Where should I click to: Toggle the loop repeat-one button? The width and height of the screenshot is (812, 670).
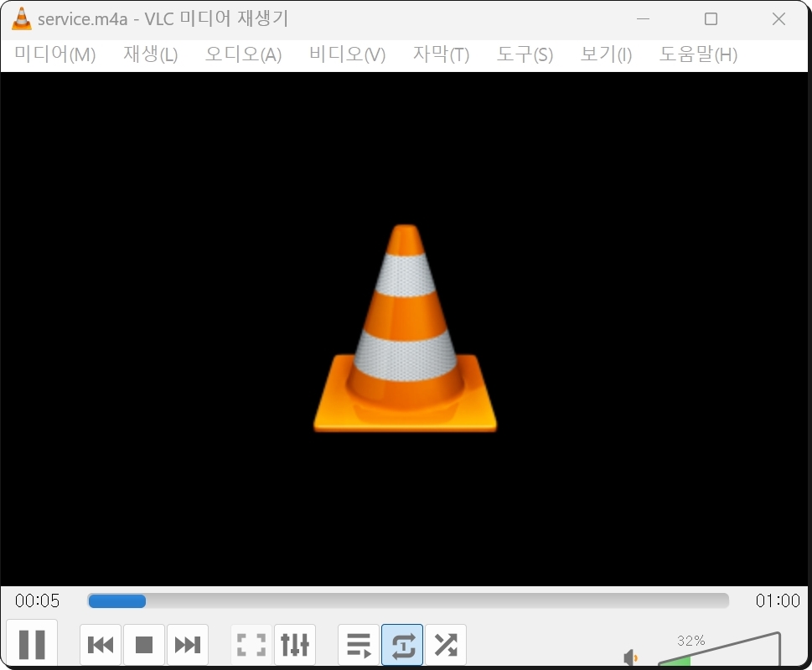click(x=402, y=645)
